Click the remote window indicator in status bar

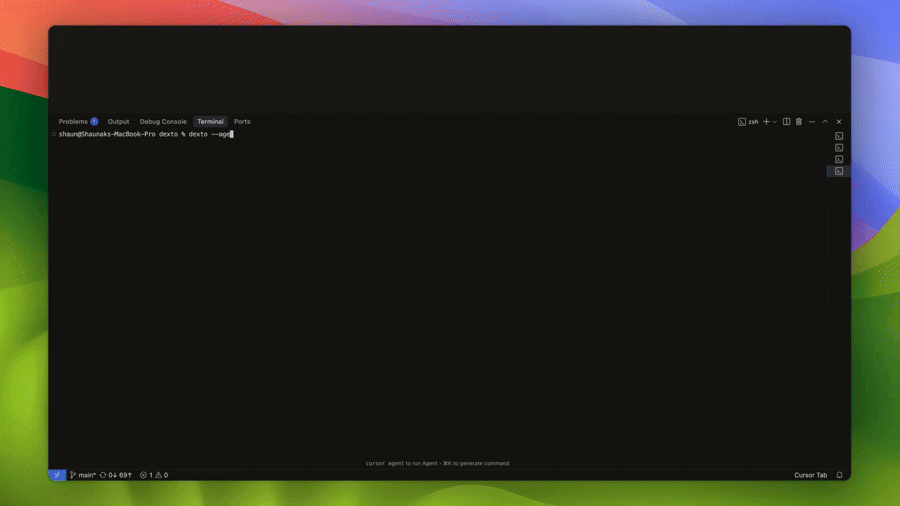(57, 475)
